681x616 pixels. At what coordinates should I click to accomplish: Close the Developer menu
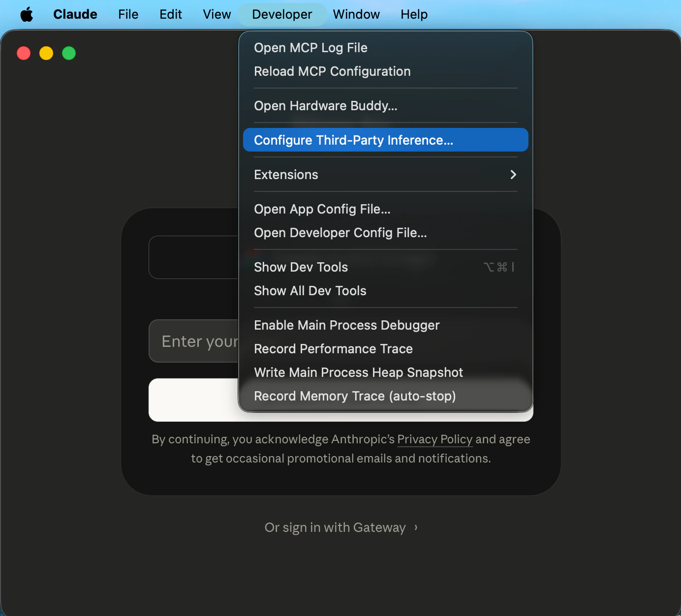coord(282,14)
